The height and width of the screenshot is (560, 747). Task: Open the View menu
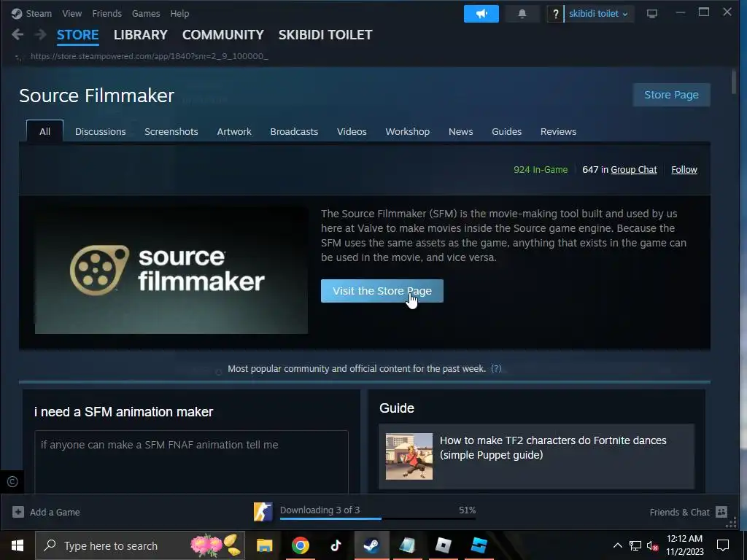coord(72,14)
